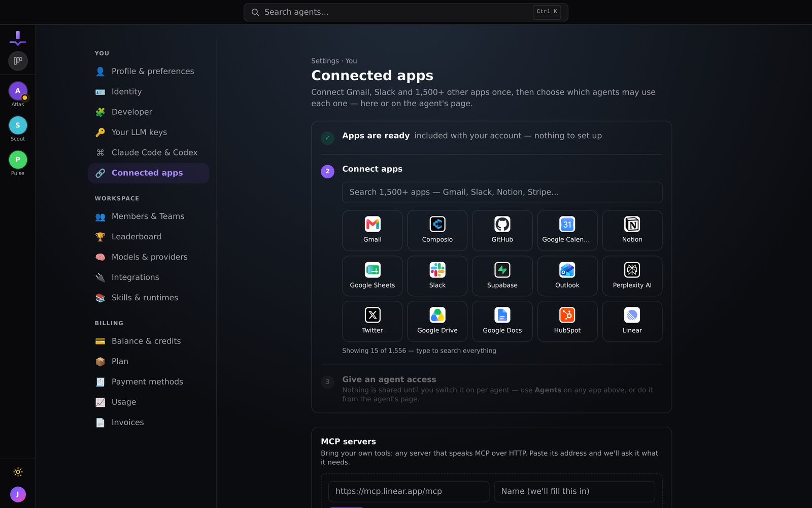Open Your LLM keys page
This screenshot has height=508, width=812.
click(x=148, y=133)
